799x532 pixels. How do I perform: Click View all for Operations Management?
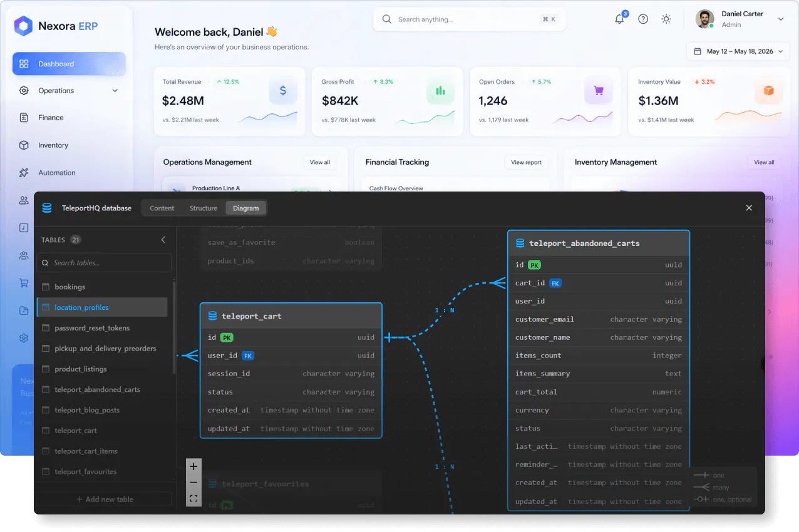click(320, 162)
